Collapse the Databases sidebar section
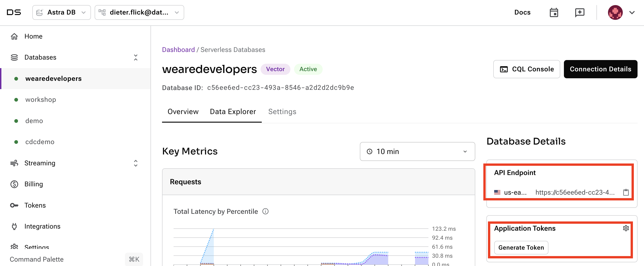This screenshot has width=644, height=266. coord(135,57)
